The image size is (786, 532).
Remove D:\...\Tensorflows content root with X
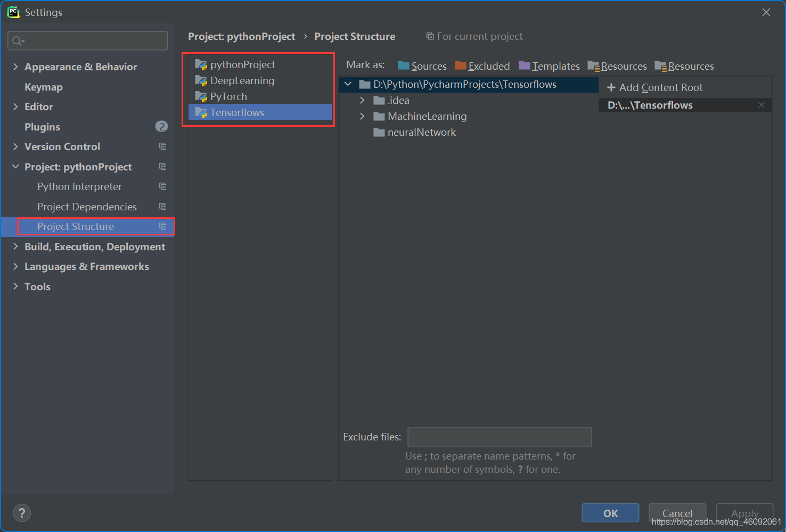[x=762, y=105]
